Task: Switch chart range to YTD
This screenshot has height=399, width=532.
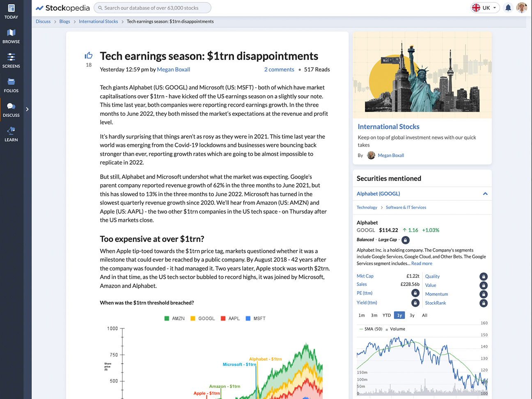Action: (387, 315)
